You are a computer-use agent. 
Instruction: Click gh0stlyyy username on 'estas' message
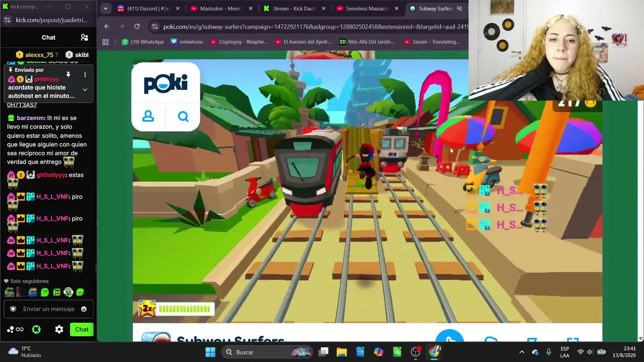[51, 175]
